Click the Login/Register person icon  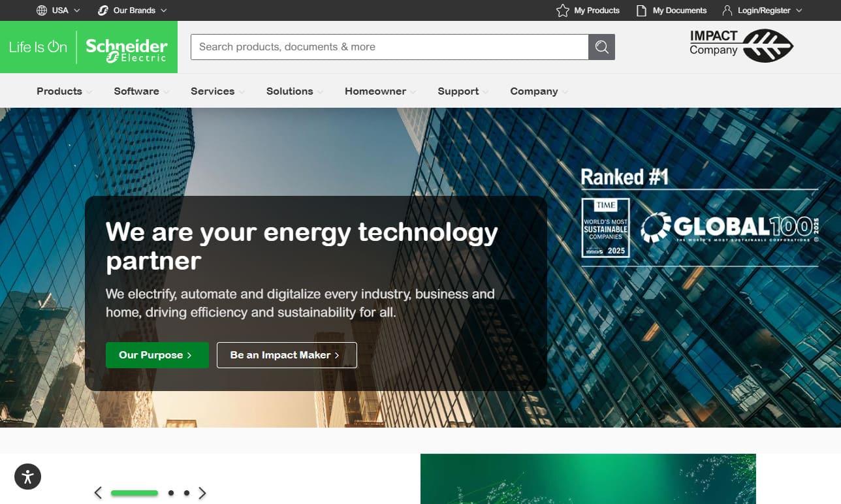[x=727, y=10]
